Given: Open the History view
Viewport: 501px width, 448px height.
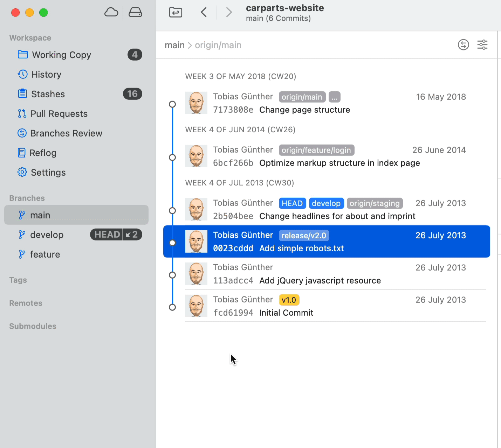Looking at the screenshot, I should pyautogui.click(x=46, y=75).
